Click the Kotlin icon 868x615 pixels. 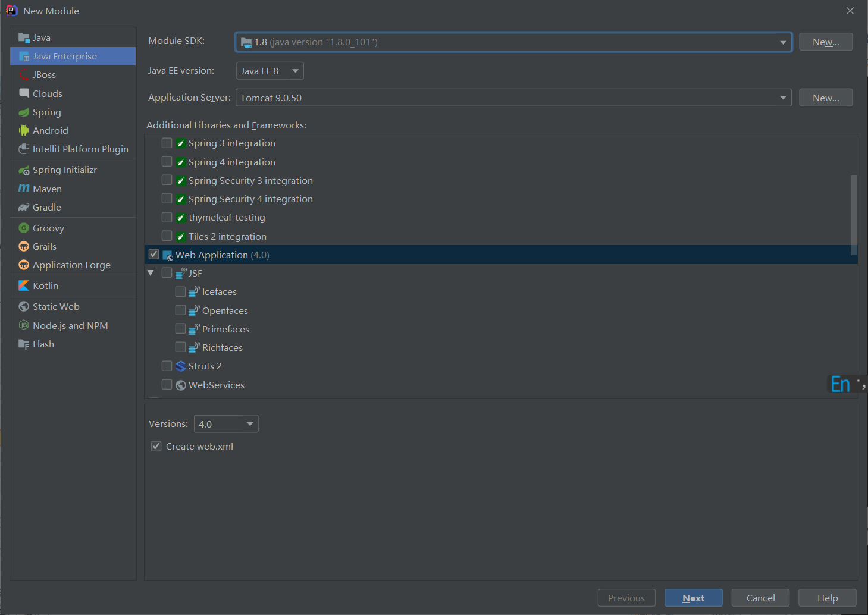(24, 286)
